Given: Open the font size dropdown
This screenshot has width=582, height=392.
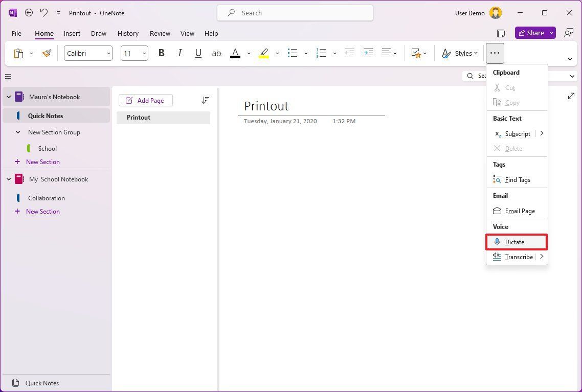Looking at the screenshot, I should coord(144,53).
